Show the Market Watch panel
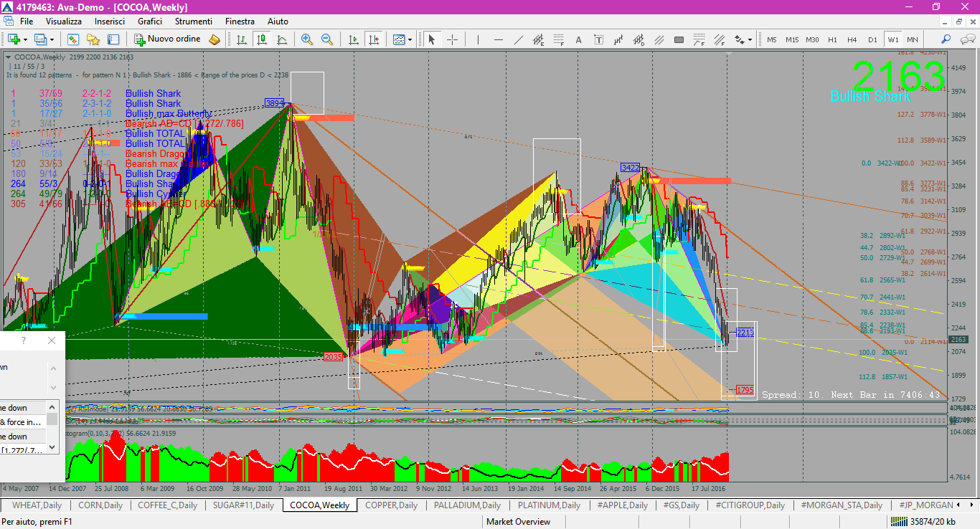 [x=72, y=39]
